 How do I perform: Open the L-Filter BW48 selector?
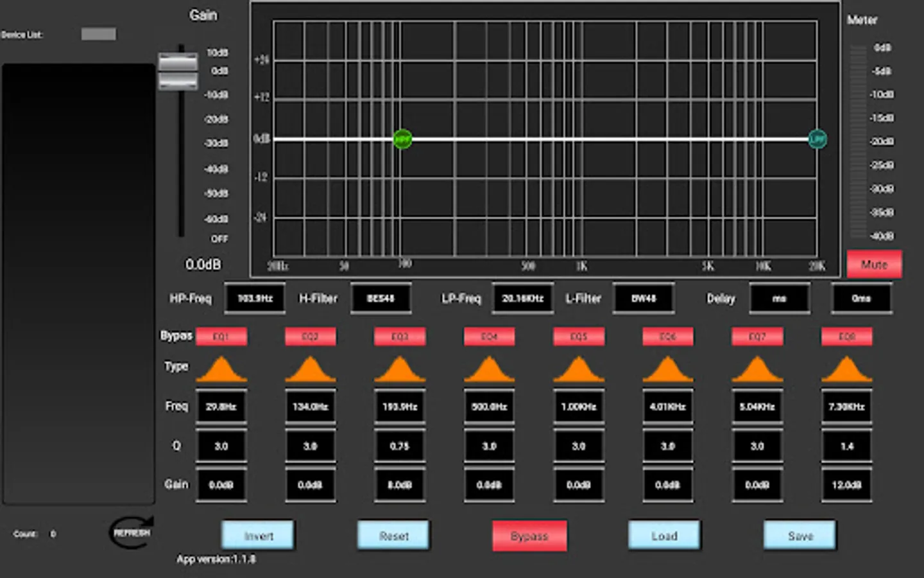644,299
